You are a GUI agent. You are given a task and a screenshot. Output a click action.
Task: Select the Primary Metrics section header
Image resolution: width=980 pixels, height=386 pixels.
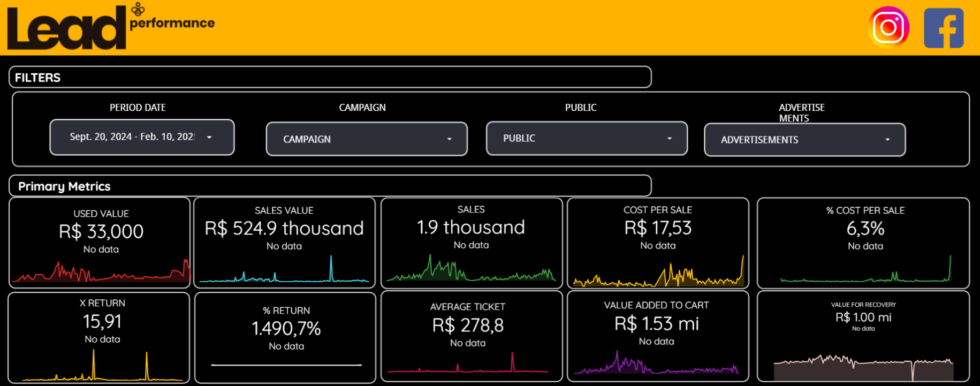click(x=330, y=186)
